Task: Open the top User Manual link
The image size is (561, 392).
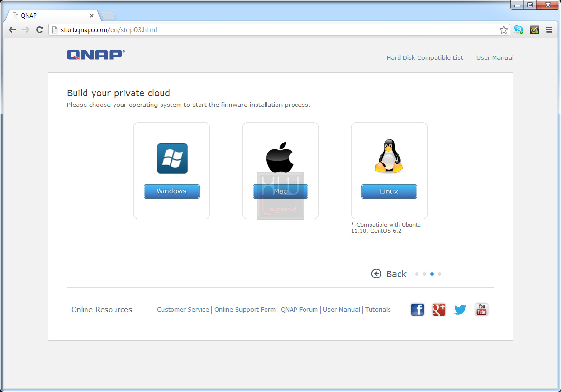Action: 495,57
